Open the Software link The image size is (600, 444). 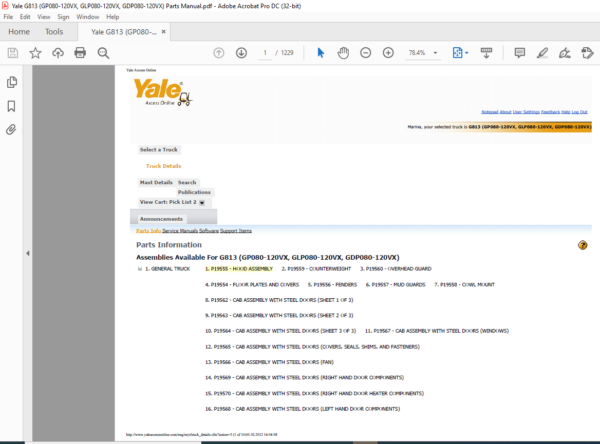click(209, 231)
